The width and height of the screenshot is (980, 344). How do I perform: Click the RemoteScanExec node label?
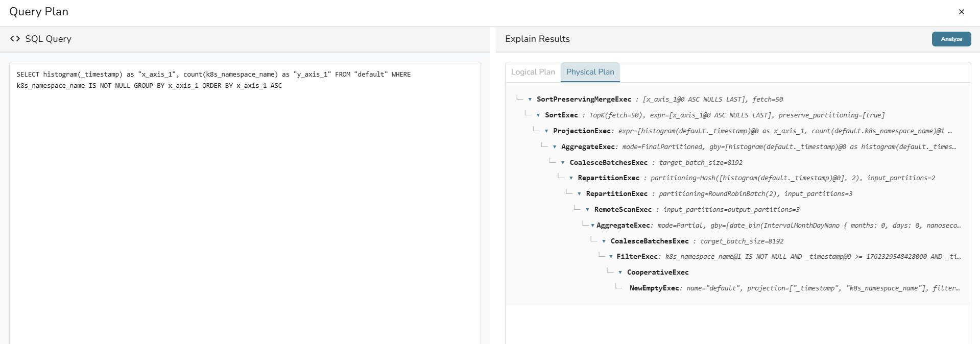pos(623,210)
